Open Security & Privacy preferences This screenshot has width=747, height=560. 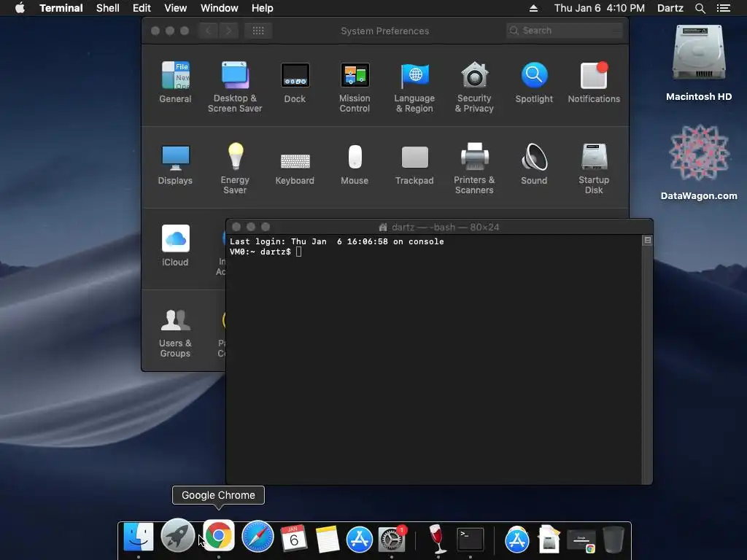pyautogui.click(x=474, y=87)
